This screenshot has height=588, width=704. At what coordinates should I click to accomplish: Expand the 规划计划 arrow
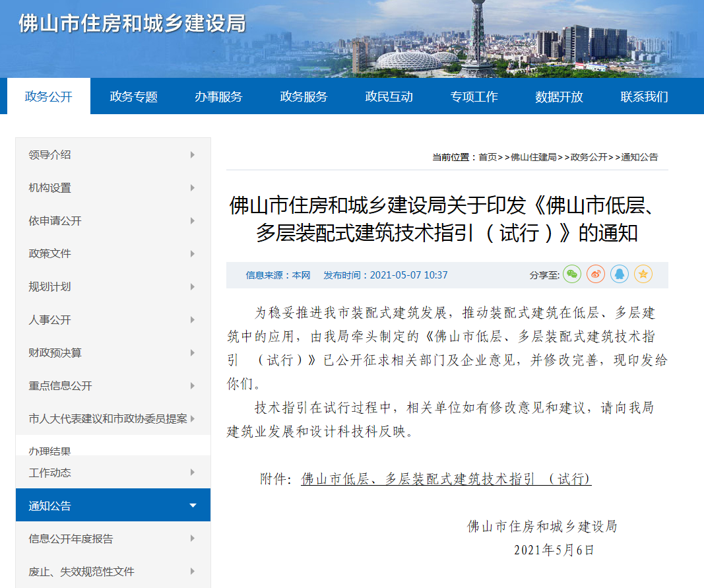pyautogui.click(x=193, y=286)
